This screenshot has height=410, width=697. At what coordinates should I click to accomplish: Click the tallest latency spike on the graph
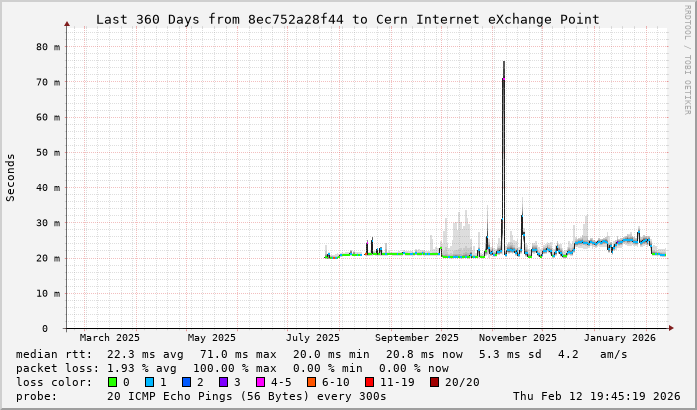pos(503,65)
